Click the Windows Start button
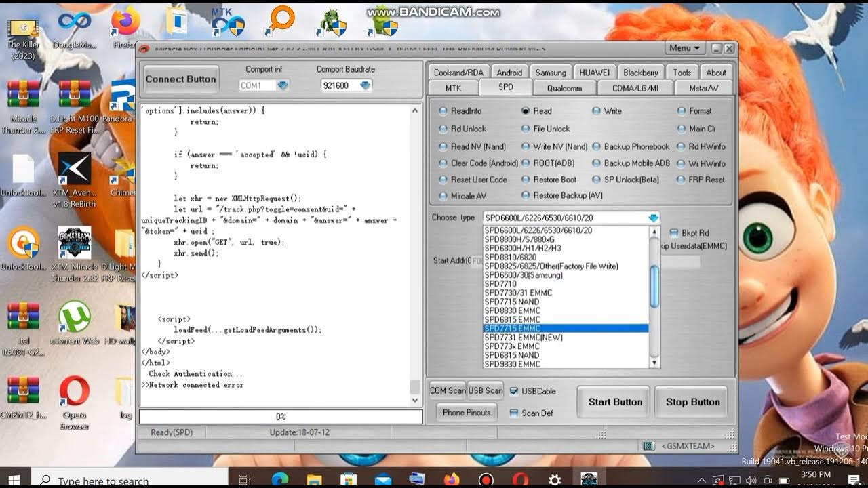The image size is (868, 488). (14, 479)
